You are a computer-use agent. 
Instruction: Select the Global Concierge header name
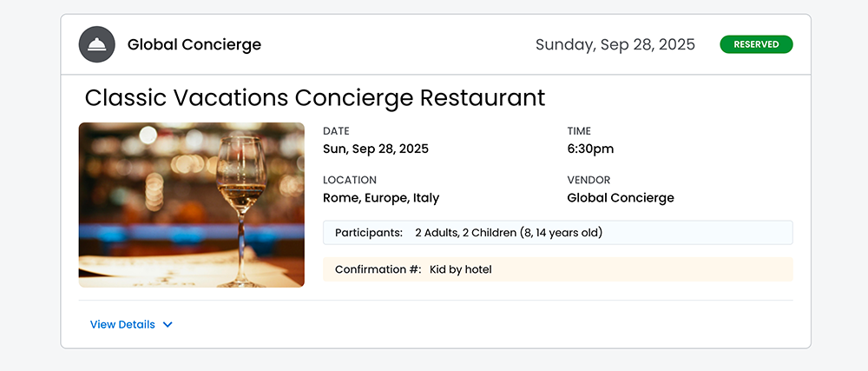tap(194, 44)
